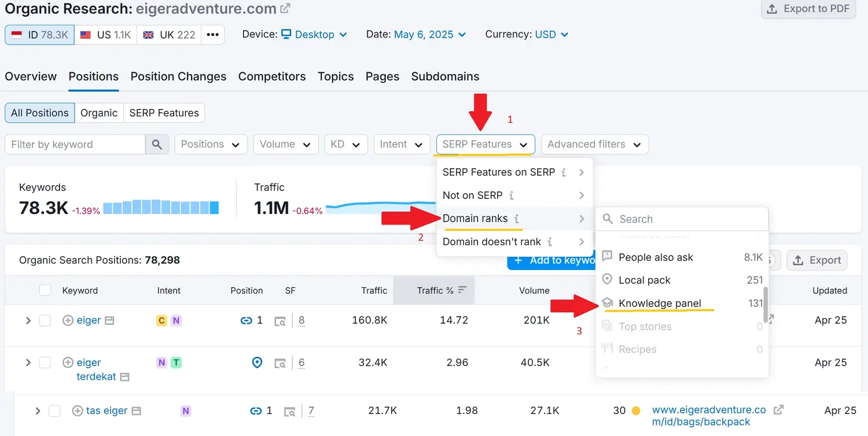868x436 pixels.
Task: Click the magnifier search button for keyword filter
Action: (x=157, y=145)
